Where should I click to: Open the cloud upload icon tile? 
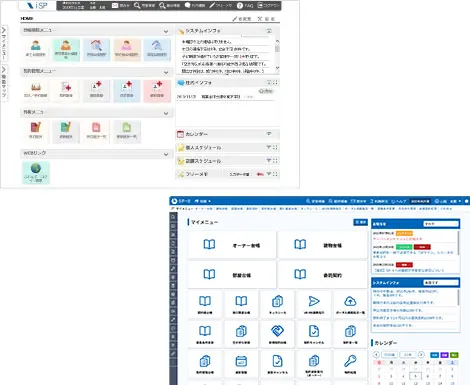tap(350, 305)
